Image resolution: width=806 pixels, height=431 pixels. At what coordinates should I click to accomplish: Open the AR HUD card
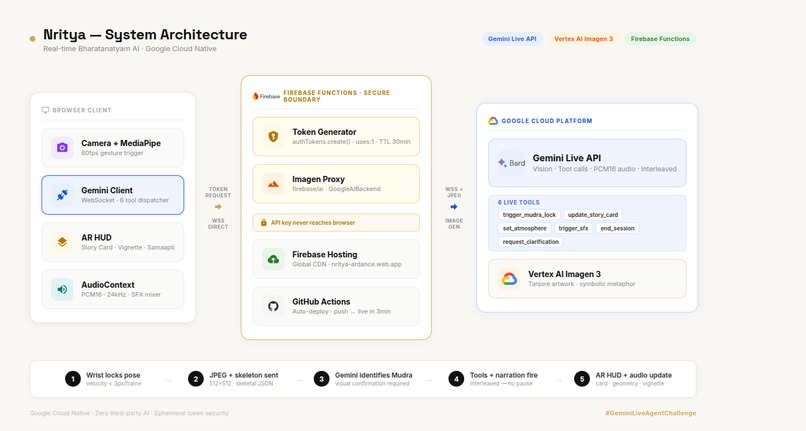click(x=113, y=242)
